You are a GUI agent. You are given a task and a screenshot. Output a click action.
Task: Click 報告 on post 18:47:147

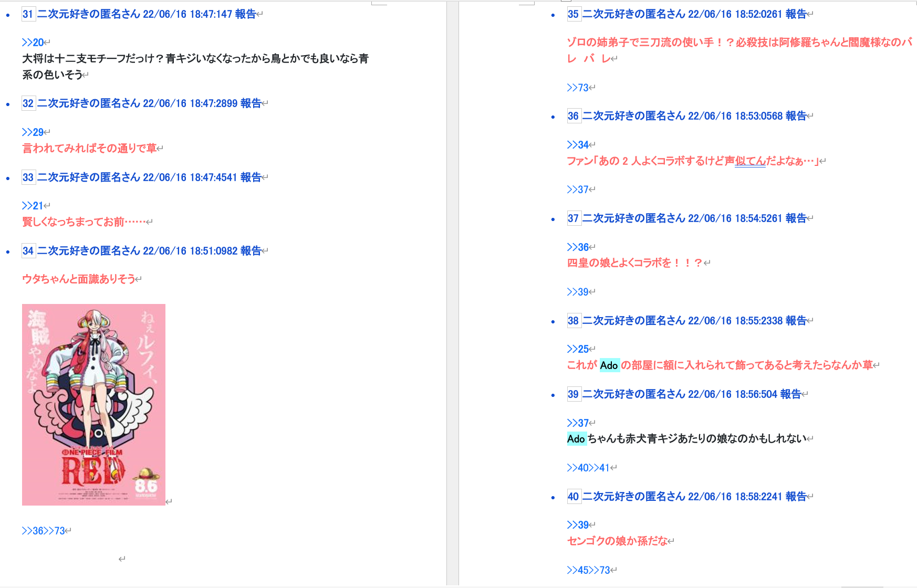(246, 14)
